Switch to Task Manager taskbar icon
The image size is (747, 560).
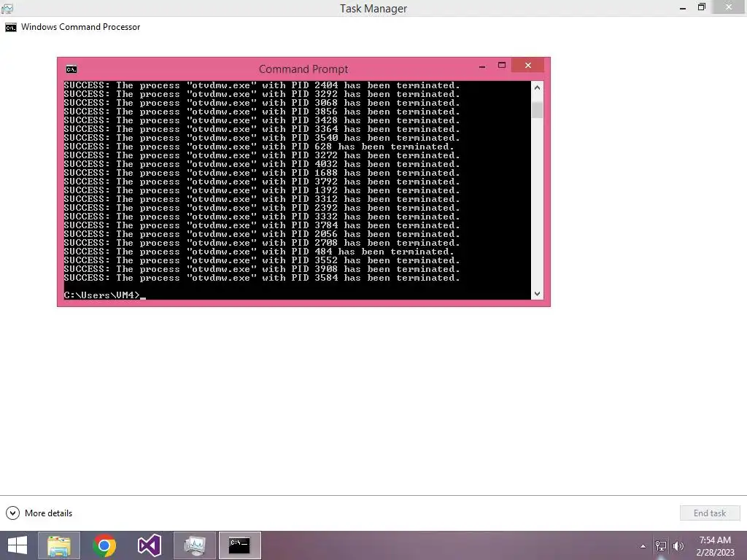click(194, 545)
